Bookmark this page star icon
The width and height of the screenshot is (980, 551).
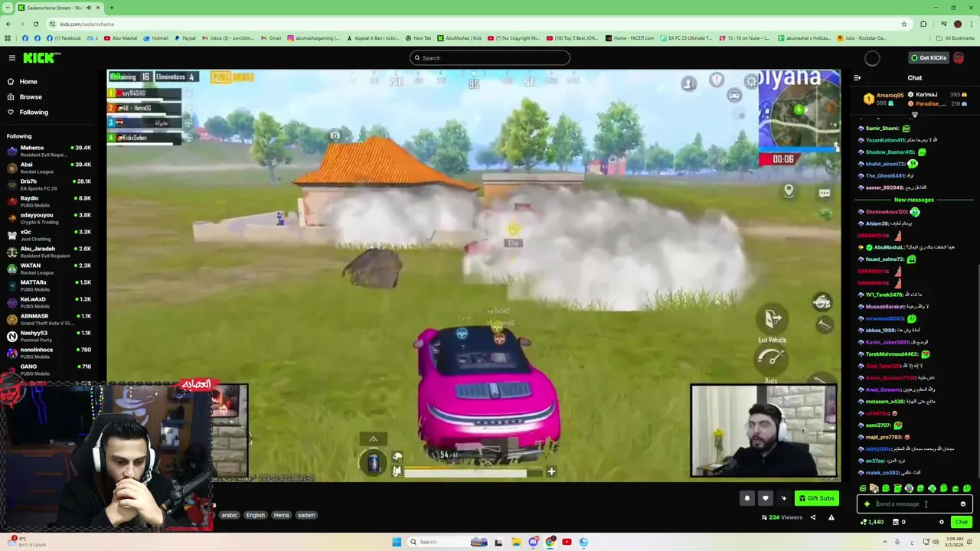[904, 24]
